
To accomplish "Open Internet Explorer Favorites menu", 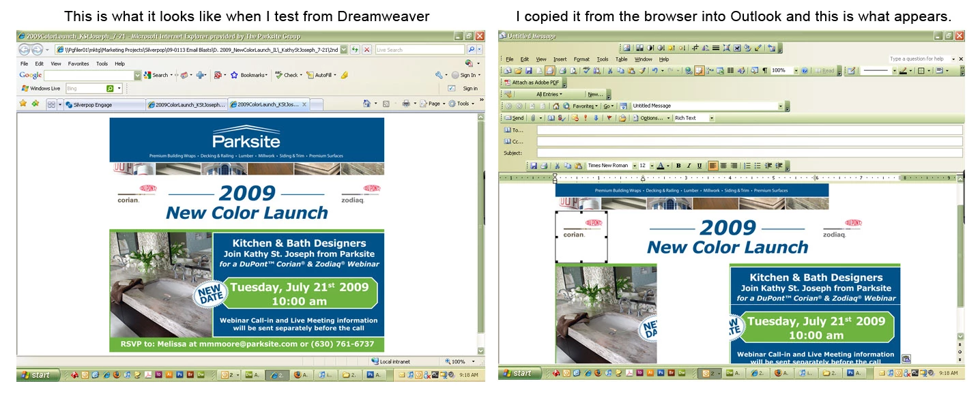I will point(78,63).
